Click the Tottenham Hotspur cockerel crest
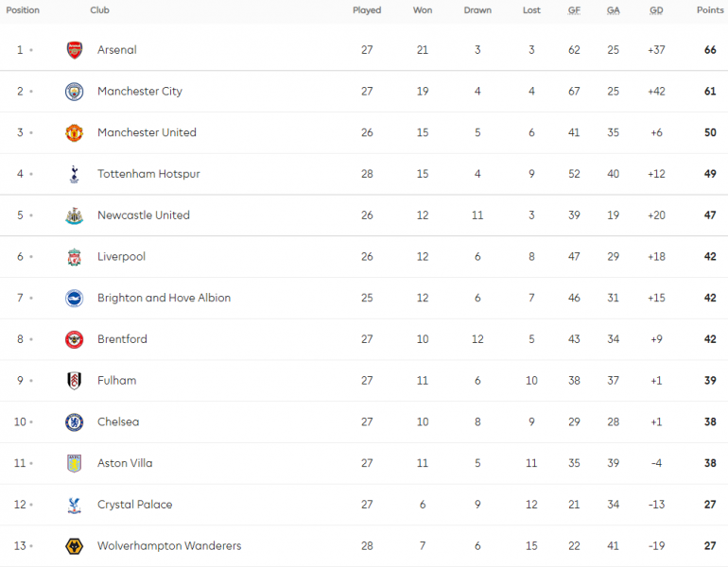Image resolution: width=728 pixels, height=567 pixels. (x=75, y=174)
